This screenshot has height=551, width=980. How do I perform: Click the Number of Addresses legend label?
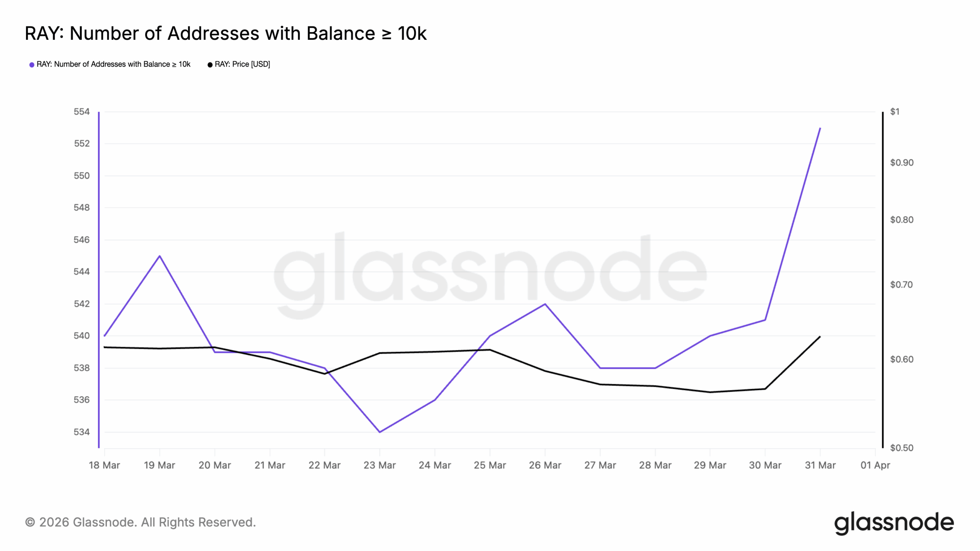[113, 64]
